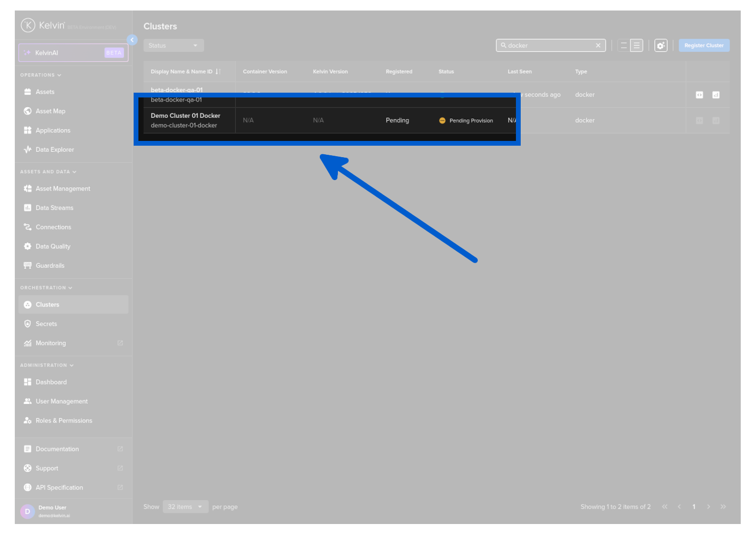Toggle sort on the Display Name column
Image resolution: width=756 pixels, height=535 pixels.
[218, 72]
